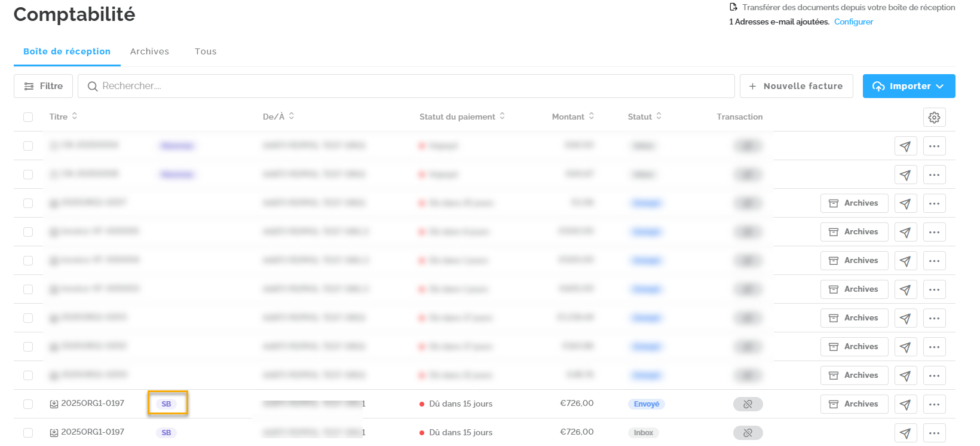Select the checkbox of the third table row
Screen dimensions: 980x446
tap(28, 203)
